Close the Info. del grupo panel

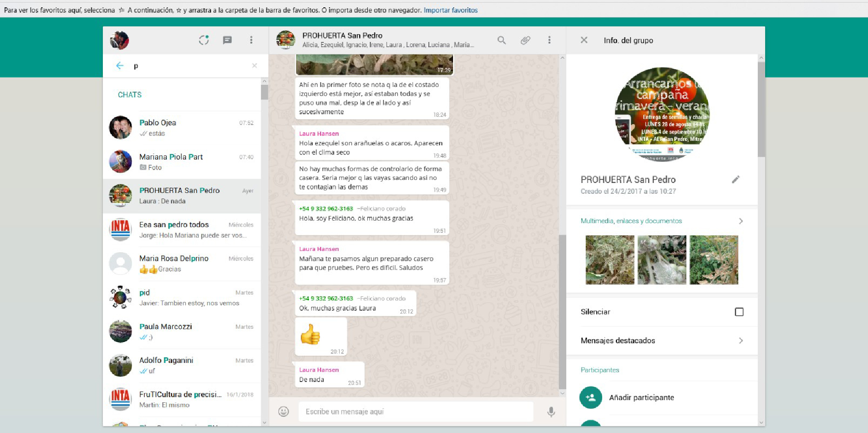584,40
